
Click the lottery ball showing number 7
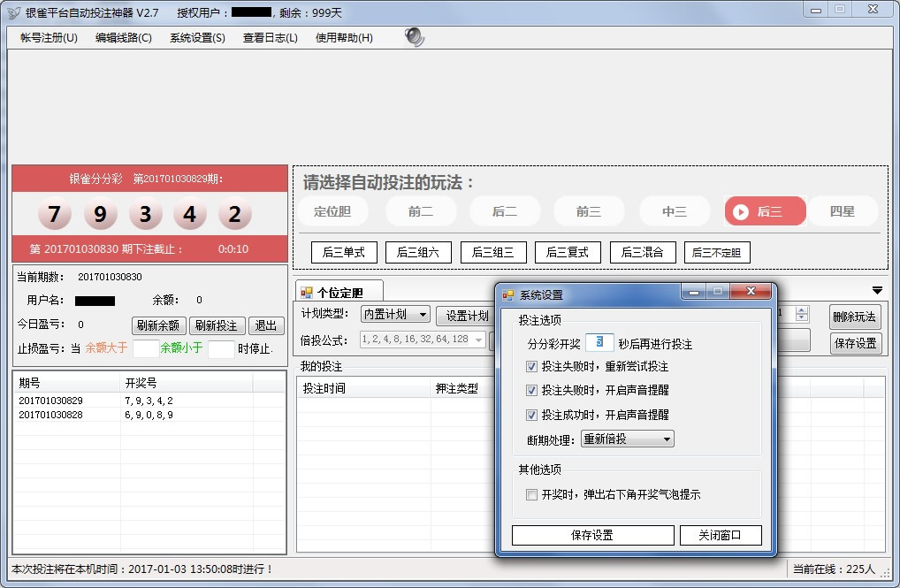[55, 215]
